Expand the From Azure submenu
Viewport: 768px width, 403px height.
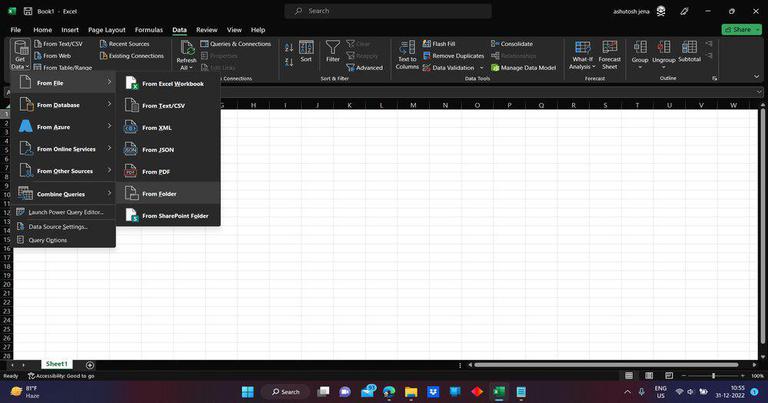tap(64, 127)
